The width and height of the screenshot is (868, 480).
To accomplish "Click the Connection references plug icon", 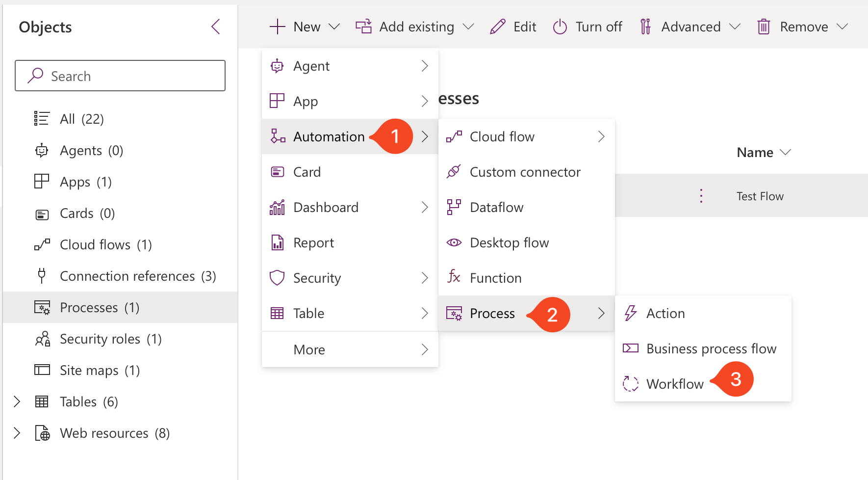I will (42, 276).
